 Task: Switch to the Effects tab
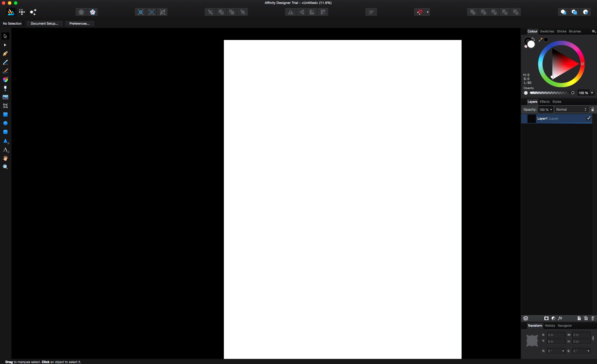[545, 102]
